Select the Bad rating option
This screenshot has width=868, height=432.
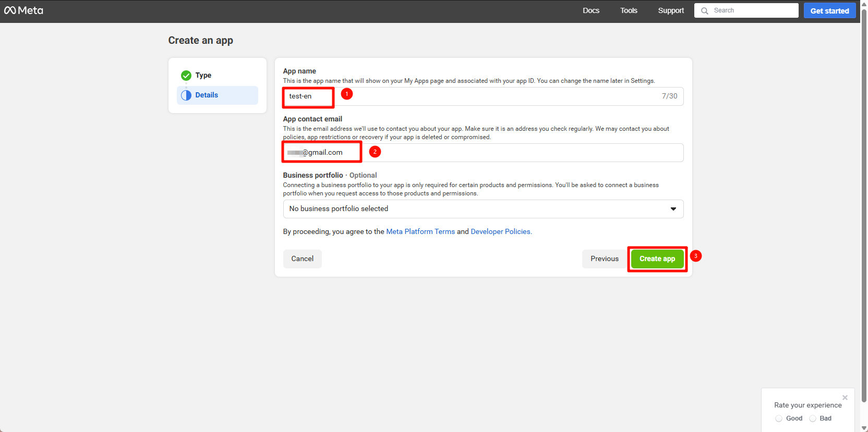tap(813, 418)
